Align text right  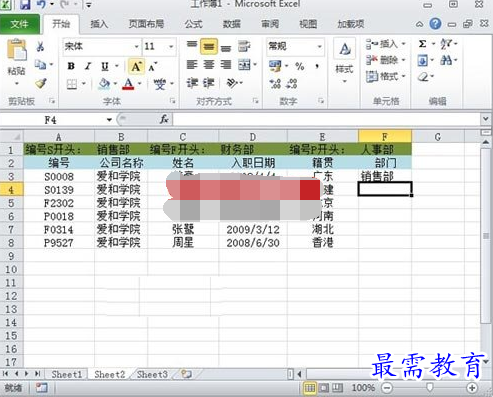(226, 65)
